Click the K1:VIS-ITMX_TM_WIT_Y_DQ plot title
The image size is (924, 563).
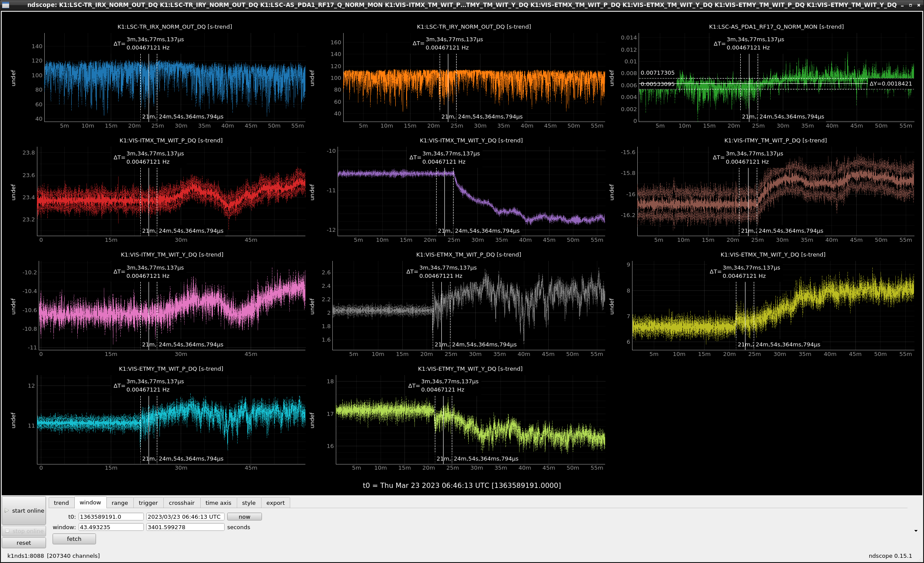pyautogui.click(x=471, y=140)
